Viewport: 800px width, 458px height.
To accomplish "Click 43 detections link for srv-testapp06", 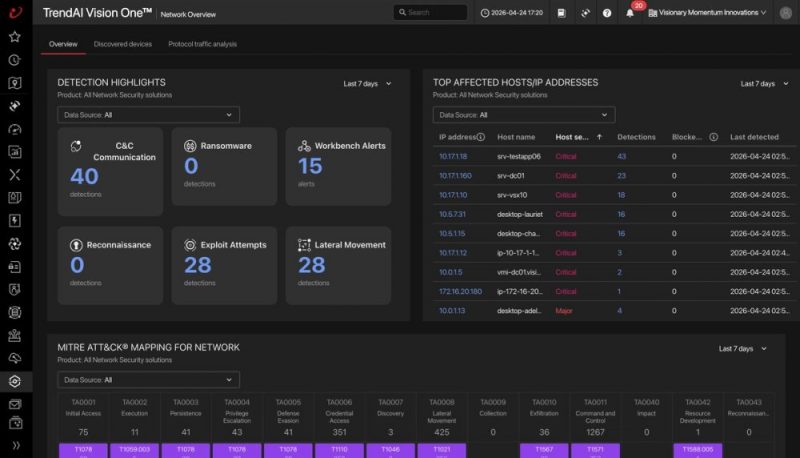I will click(621, 157).
